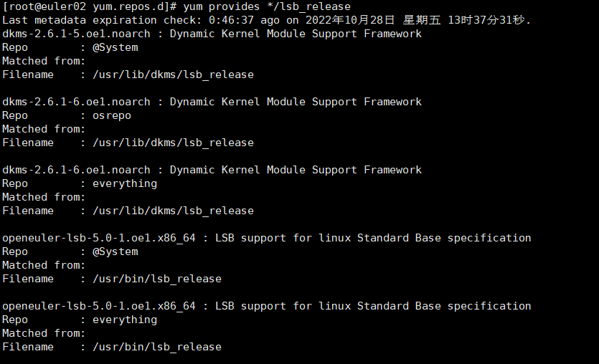
Task: Click the weekday text 星期五
Action: 423,20
